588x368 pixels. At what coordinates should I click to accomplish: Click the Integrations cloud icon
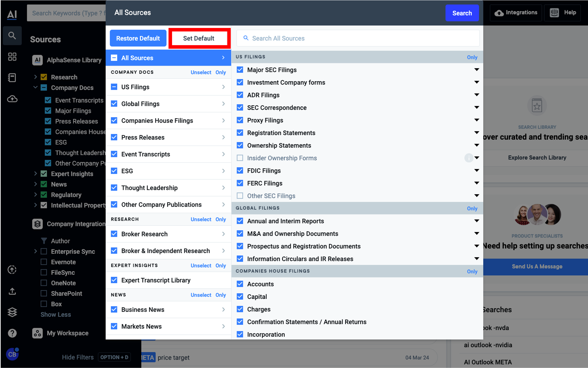point(499,13)
